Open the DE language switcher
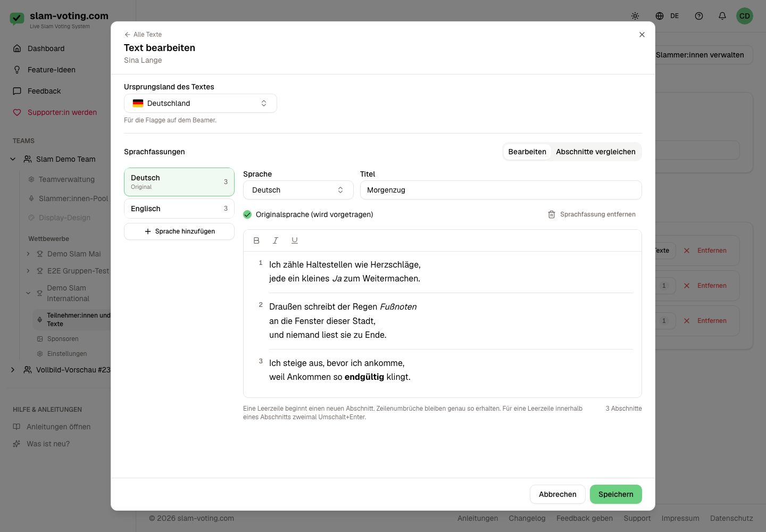The width and height of the screenshot is (766, 532). (x=667, y=16)
